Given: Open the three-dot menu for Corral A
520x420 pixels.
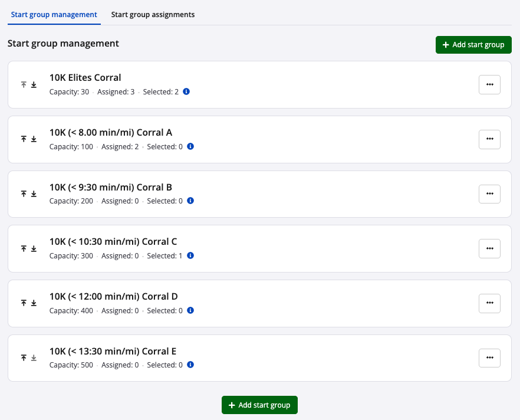Looking at the screenshot, I should click(489, 139).
